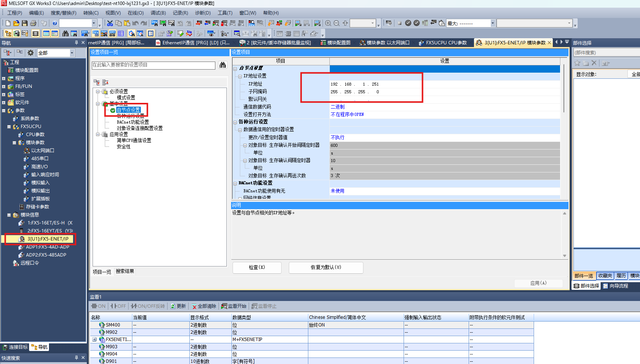Switch to 搜索结果 tab below settings list

(x=125, y=271)
